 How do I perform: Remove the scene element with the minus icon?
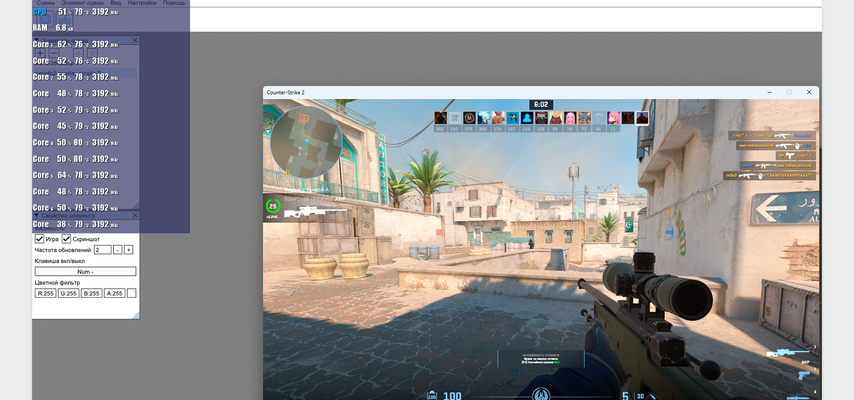click(54, 53)
